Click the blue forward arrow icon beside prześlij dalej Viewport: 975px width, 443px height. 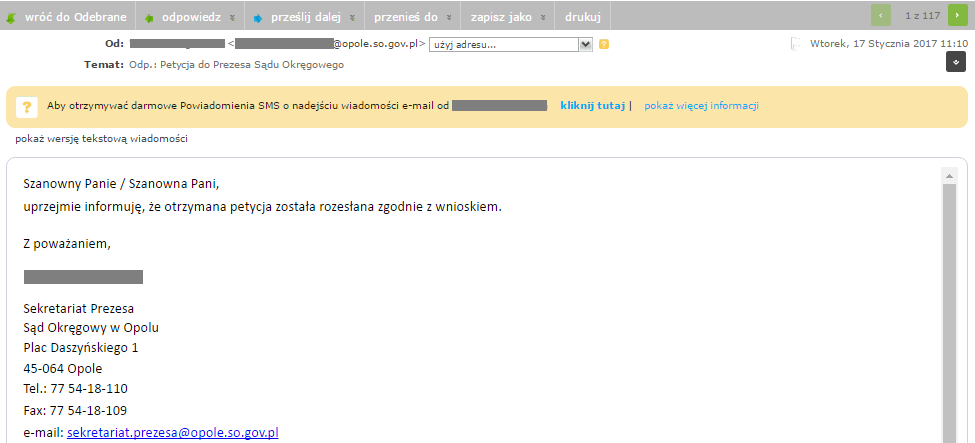258,18
